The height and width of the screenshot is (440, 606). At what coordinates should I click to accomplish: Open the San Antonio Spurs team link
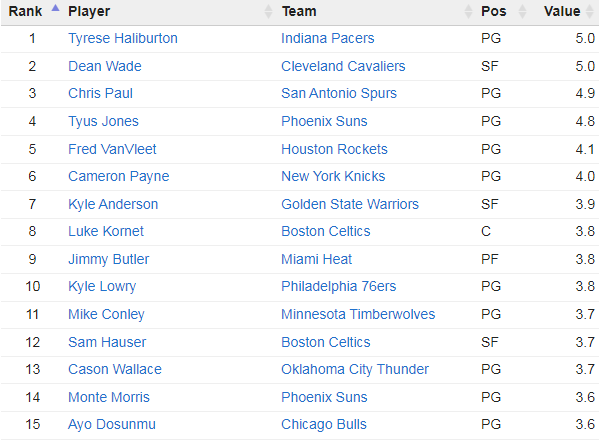point(339,94)
